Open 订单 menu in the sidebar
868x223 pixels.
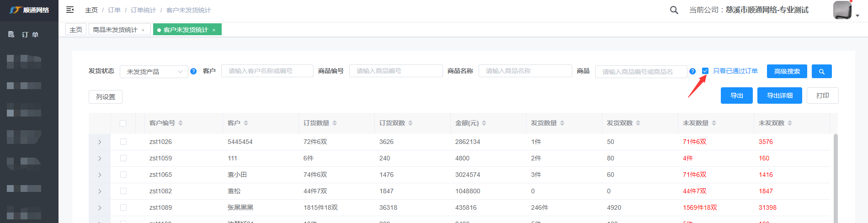(x=30, y=35)
